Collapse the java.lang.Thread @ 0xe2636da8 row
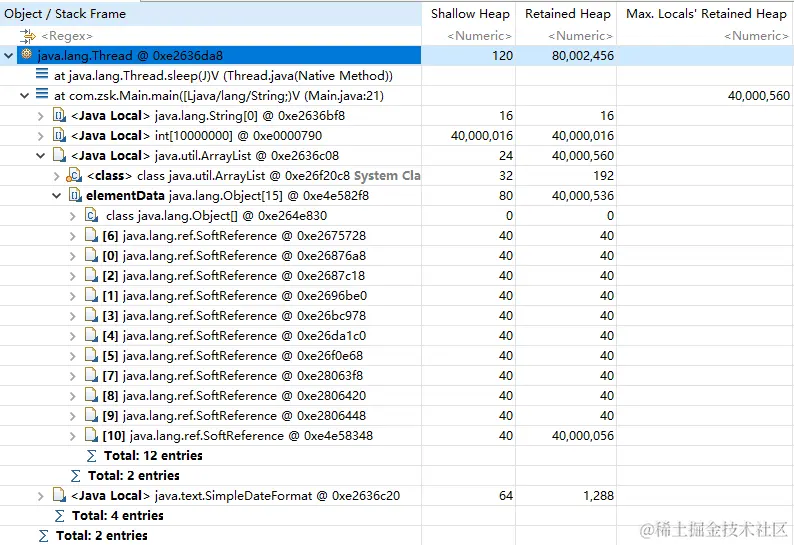 (9, 56)
